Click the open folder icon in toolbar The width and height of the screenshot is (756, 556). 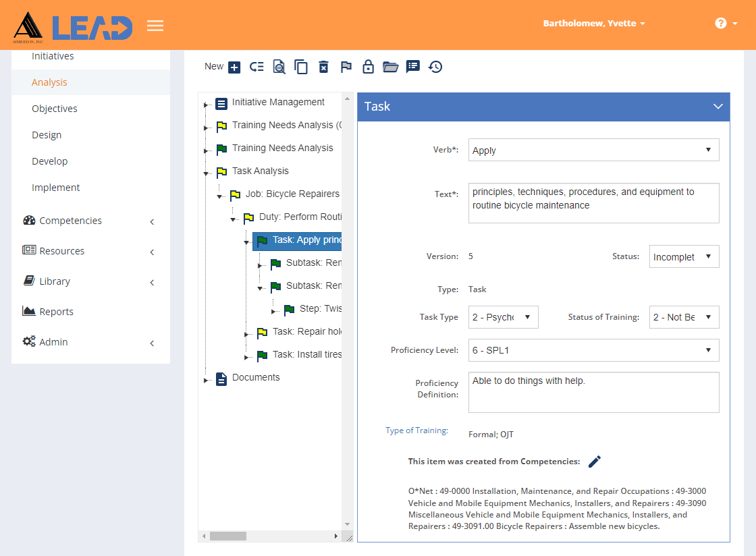(391, 67)
